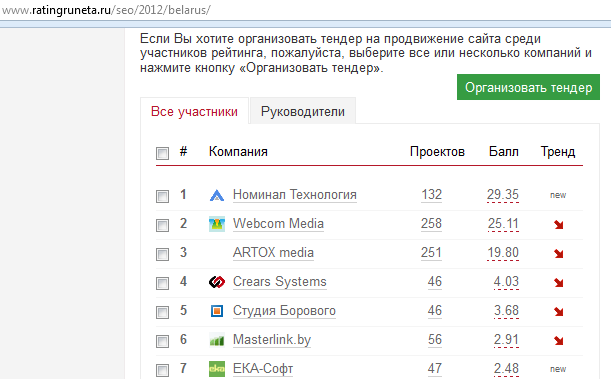Click the Crears Systems logo icon
Image resolution: width=611 pixels, height=379 pixels.
[x=217, y=282]
